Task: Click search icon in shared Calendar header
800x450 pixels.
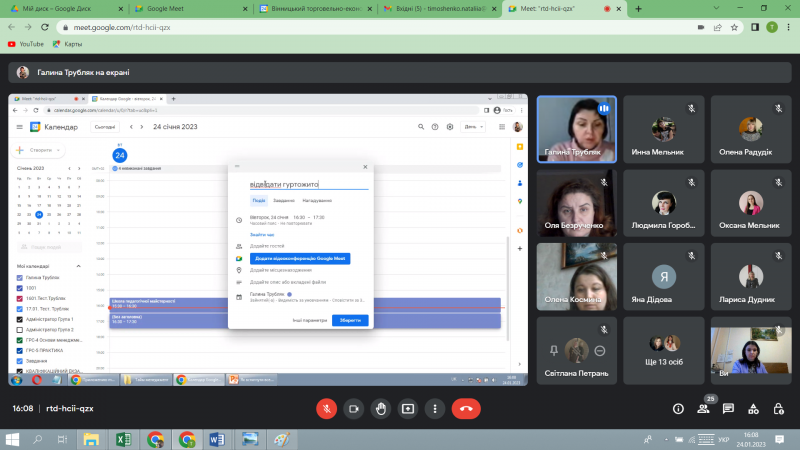Action: click(421, 127)
